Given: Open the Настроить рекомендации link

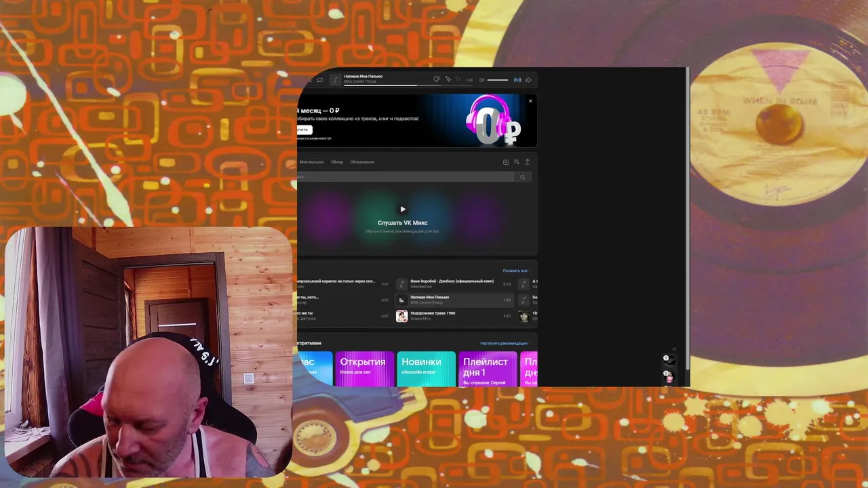Looking at the screenshot, I should click(x=504, y=344).
